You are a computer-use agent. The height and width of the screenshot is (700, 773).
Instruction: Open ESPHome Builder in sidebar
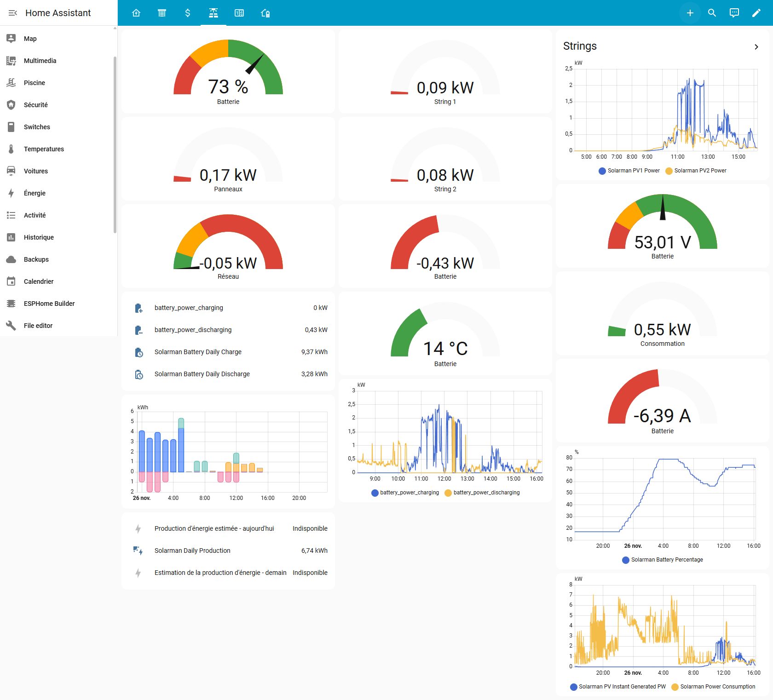point(49,304)
